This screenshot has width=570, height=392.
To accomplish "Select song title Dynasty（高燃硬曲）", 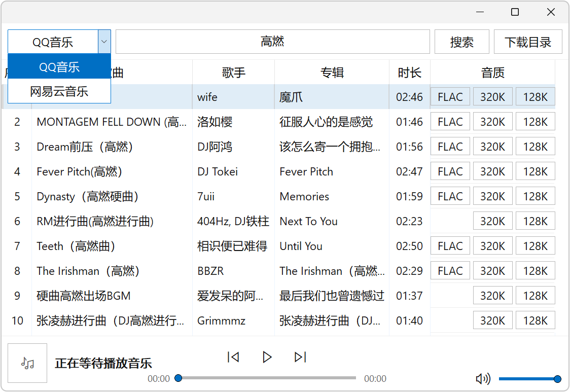I will point(88,196).
